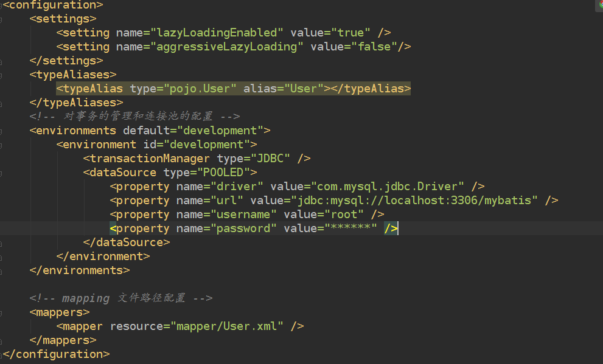Click the opening <typeAliases> tag
This screenshot has height=364, width=603.
coord(73,75)
